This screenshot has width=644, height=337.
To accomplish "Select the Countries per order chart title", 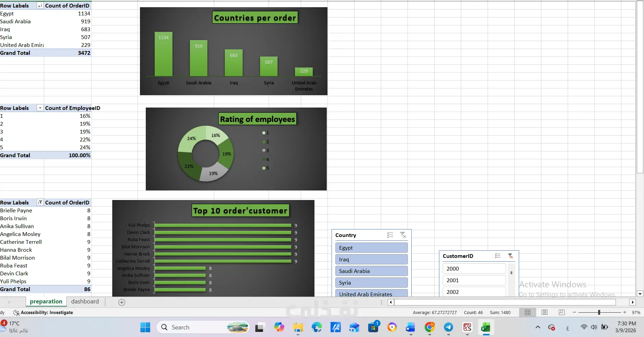I will coord(255,17).
